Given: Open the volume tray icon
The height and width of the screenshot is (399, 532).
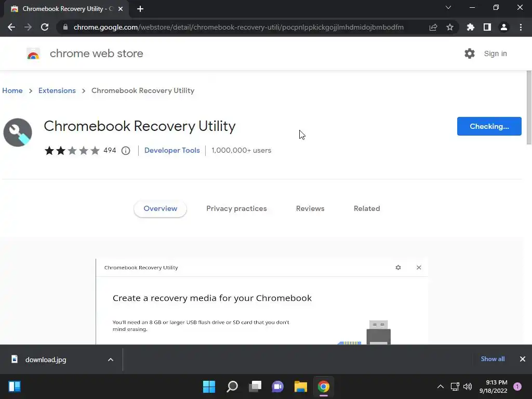Looking at the screenshot, I should coord(468,387).
